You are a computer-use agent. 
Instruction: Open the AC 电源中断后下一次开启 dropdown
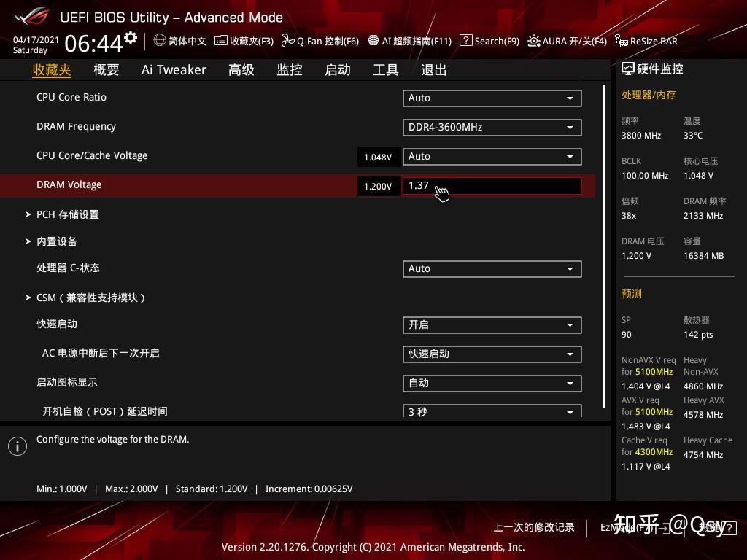(x=492, y=354)
